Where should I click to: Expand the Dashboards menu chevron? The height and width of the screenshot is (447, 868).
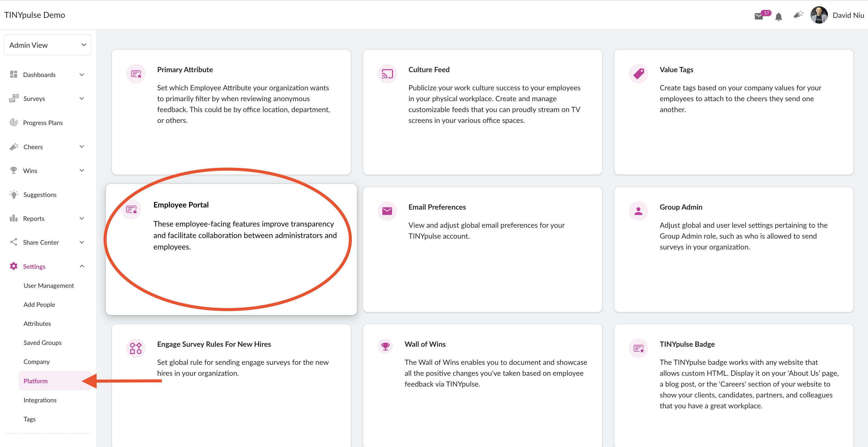(82, 74)
